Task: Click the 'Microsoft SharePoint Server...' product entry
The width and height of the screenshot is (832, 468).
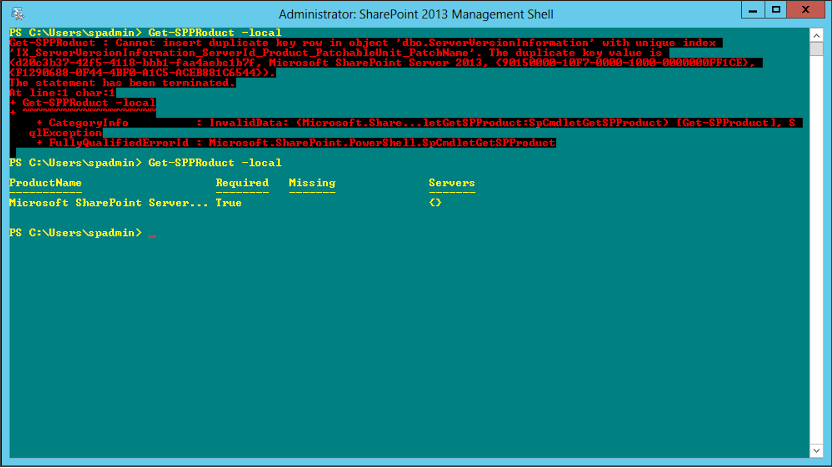Action: coord(109,203)
